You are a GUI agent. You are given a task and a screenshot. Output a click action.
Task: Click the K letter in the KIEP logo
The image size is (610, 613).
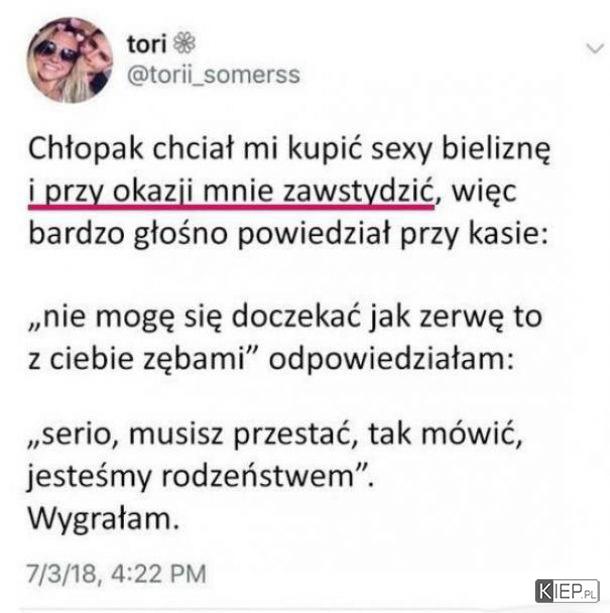click(544, 591)
